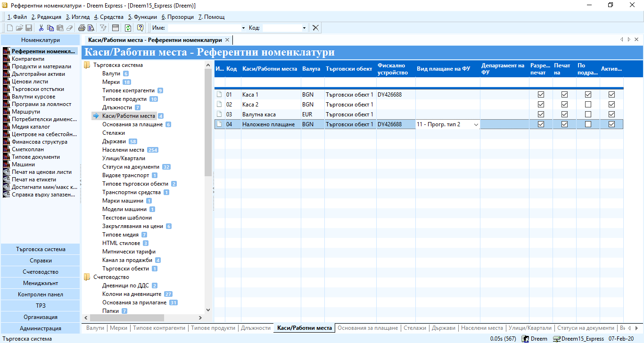Click the Open folder toolbar icon

(20, 28)
